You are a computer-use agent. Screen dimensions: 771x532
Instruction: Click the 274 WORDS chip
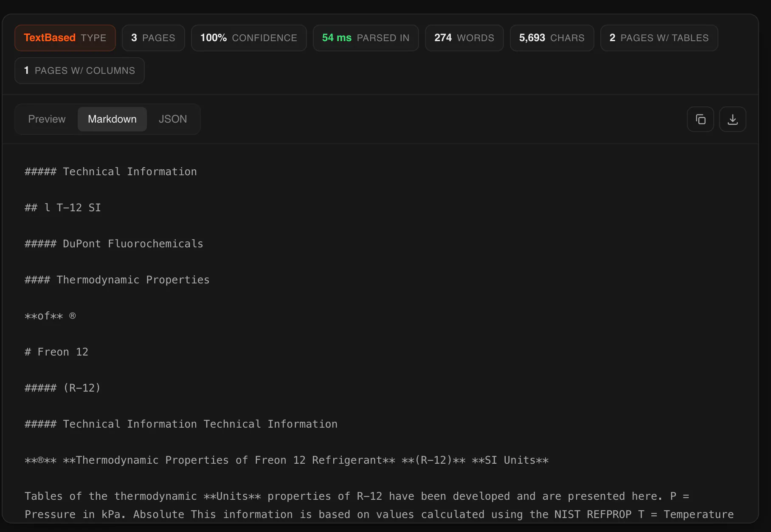(x=464, y=38)
